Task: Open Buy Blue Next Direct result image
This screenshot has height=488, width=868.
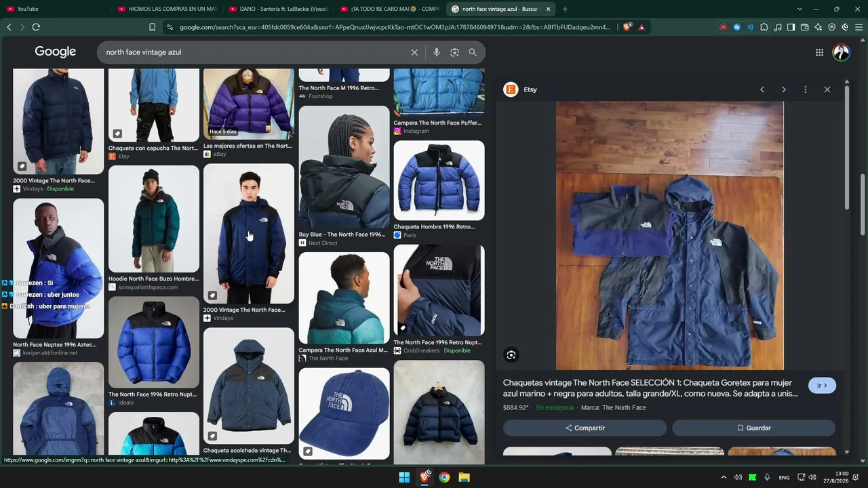Action: [x=344, y=167]
